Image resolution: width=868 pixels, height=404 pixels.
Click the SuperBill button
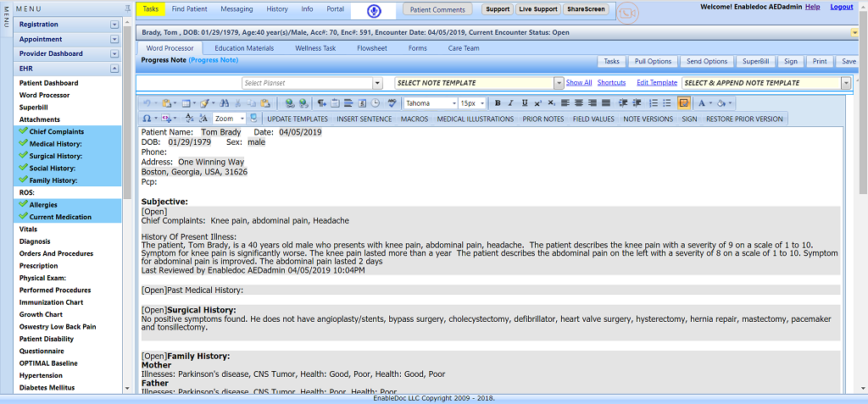tap(755, 62)
